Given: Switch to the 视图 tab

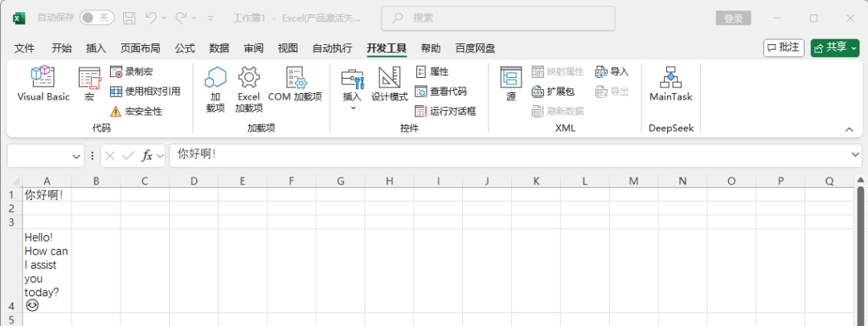Looking at the screenshot, I should 288,48.
